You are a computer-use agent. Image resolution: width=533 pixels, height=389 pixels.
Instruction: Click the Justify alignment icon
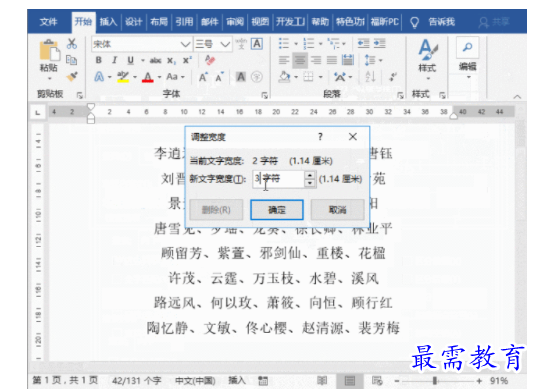tap(332, 61)
